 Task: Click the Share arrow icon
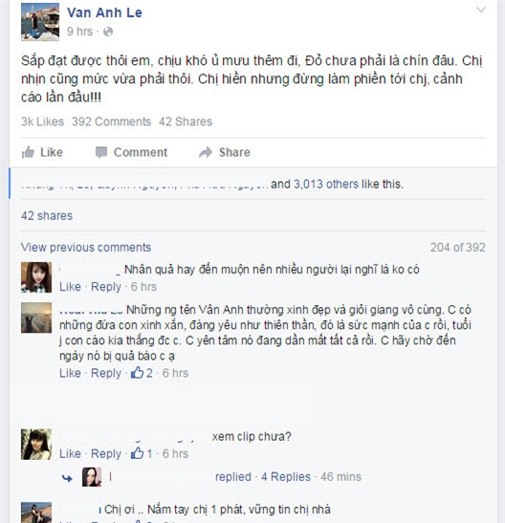205,152
